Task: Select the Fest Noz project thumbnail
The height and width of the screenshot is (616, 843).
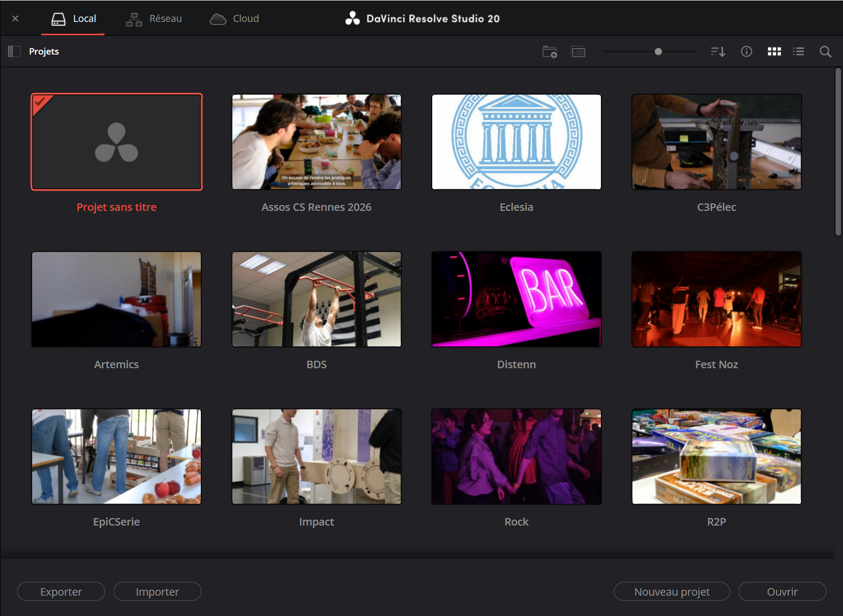Action: (717, 299)
